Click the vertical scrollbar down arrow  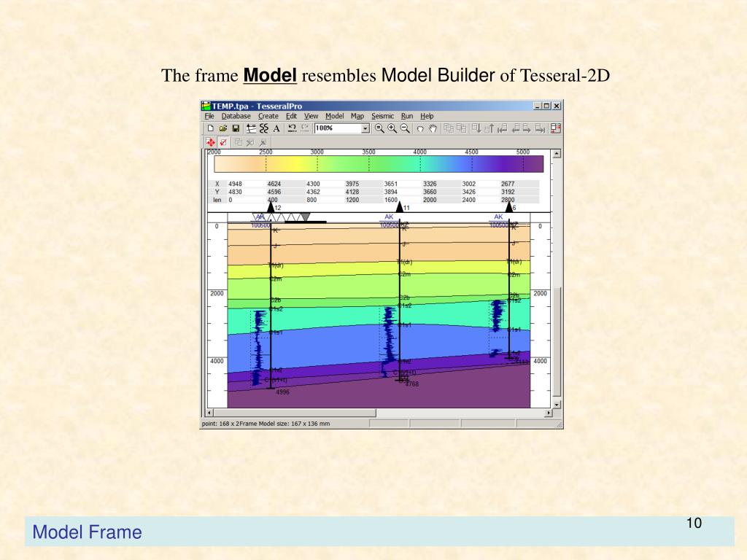557,404
